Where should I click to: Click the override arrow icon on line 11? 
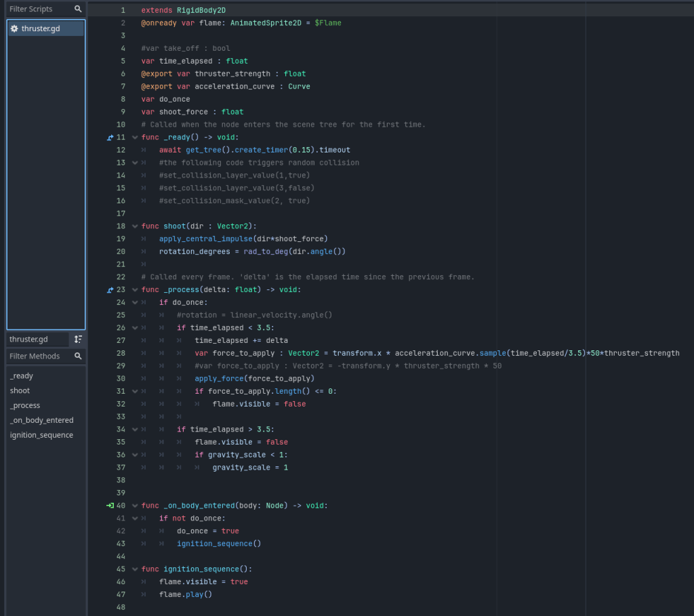coord(110,138)
